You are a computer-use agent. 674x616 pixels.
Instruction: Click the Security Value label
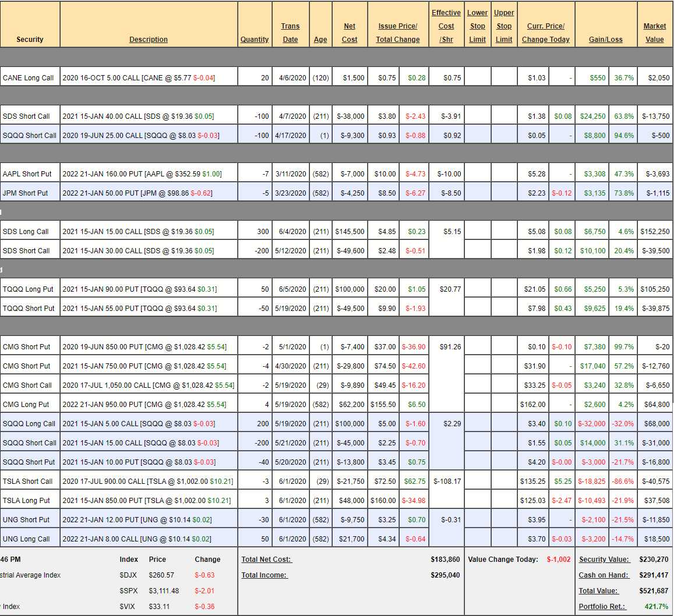pos(604,560)
